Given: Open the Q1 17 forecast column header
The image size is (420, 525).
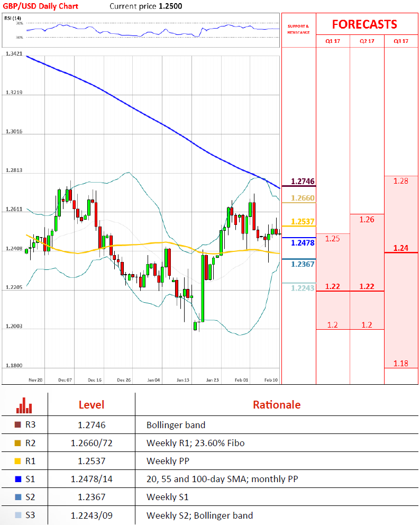Looking at the screenshot, I should coord(332,41).
